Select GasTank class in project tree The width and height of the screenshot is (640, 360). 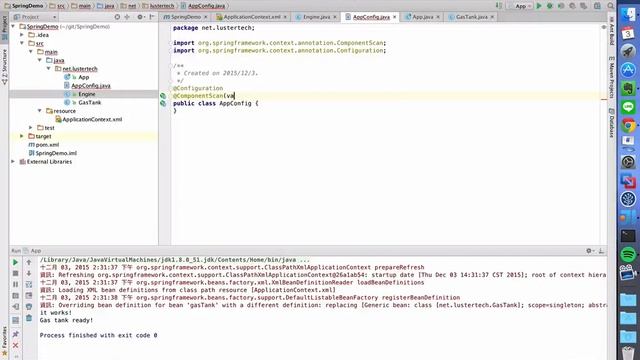89,102
